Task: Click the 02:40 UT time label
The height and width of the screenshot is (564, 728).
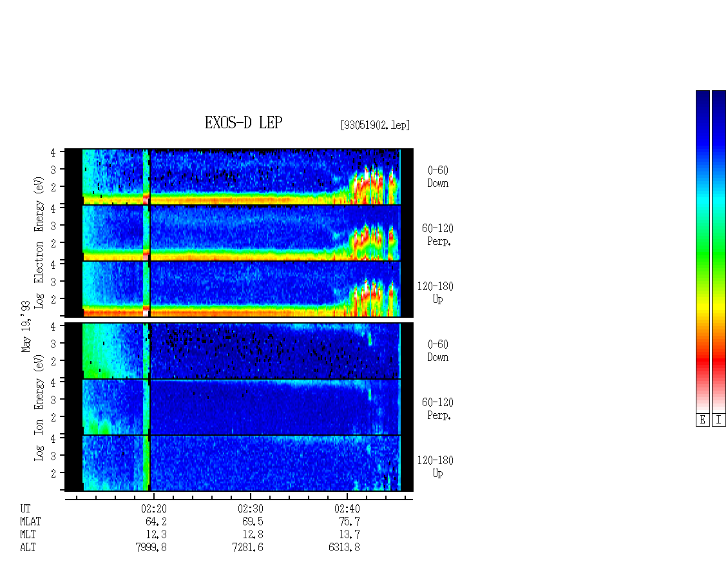Action: [347, 509]
